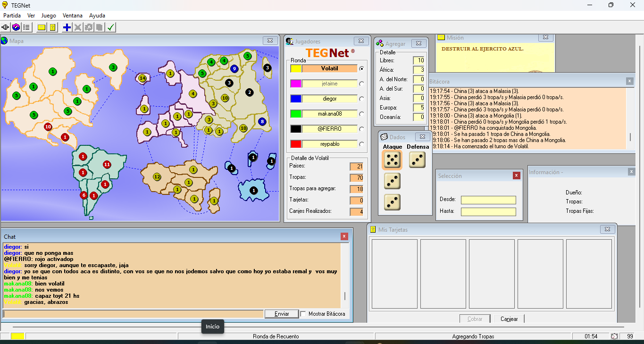Click the Defensa die
Screen dimensions: 644x344
click(x=417, y=160)
